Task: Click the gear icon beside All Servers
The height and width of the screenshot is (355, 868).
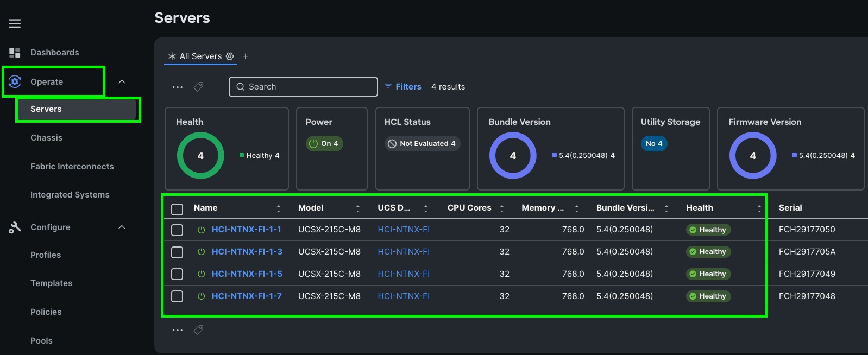Action: pyautogui.click(x=230, y=56)
